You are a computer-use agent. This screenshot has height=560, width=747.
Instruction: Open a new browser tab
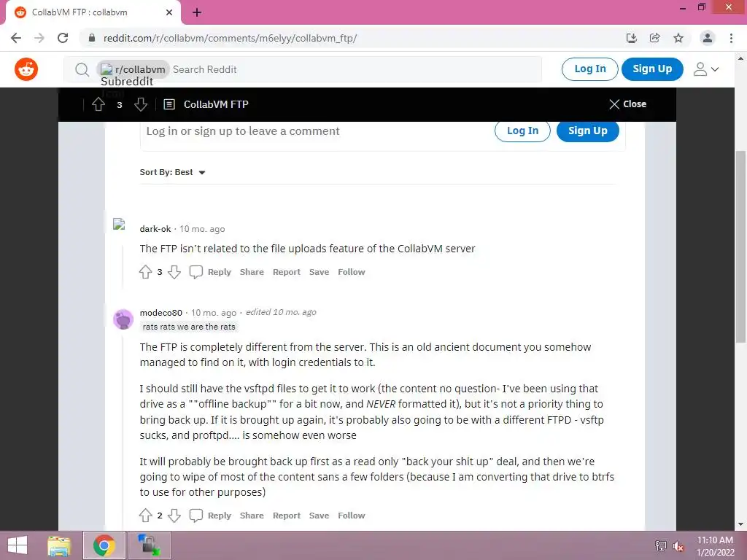point(197,13)
